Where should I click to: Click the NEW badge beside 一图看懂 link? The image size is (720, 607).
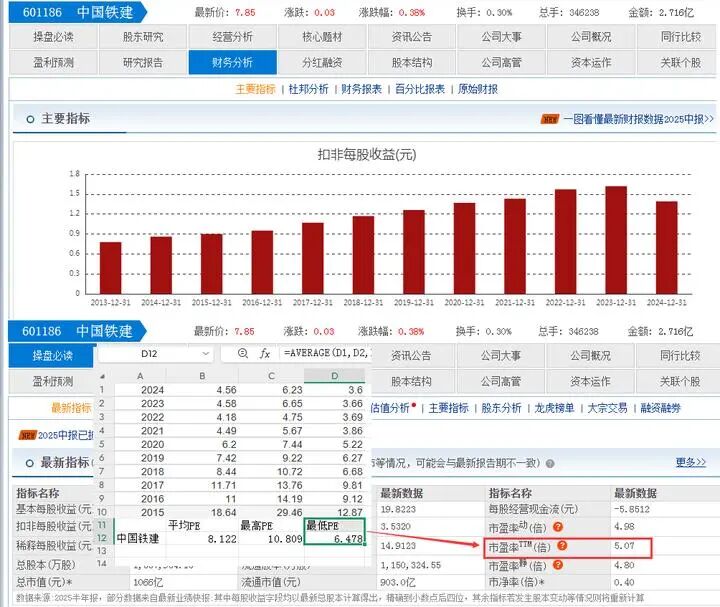550,119
